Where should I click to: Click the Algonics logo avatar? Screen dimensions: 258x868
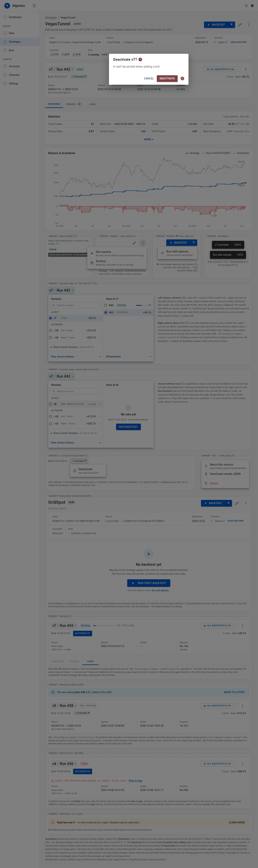7,6
